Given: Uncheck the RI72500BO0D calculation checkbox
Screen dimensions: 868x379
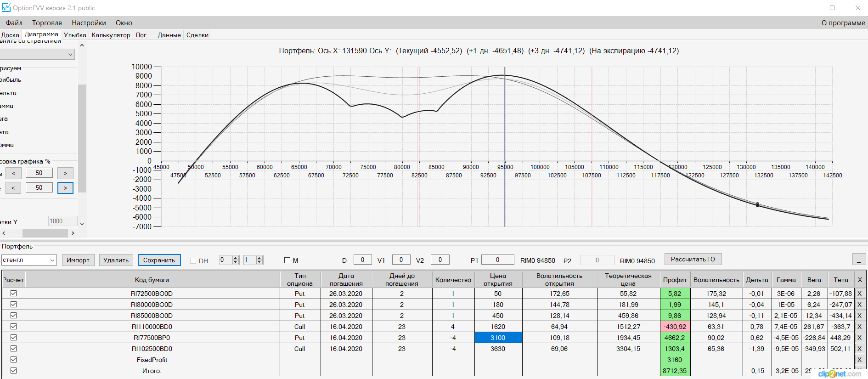Looking at the screenshot, I should (13, 294).
